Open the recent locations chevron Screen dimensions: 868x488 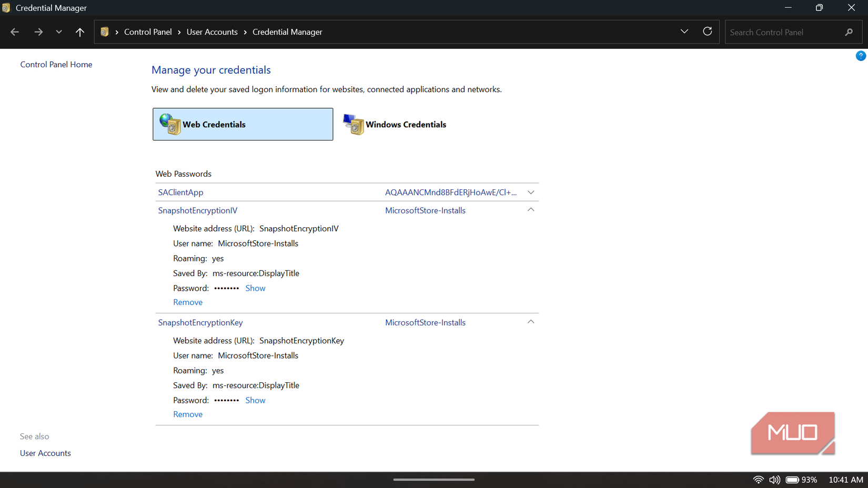coord(59,32)
